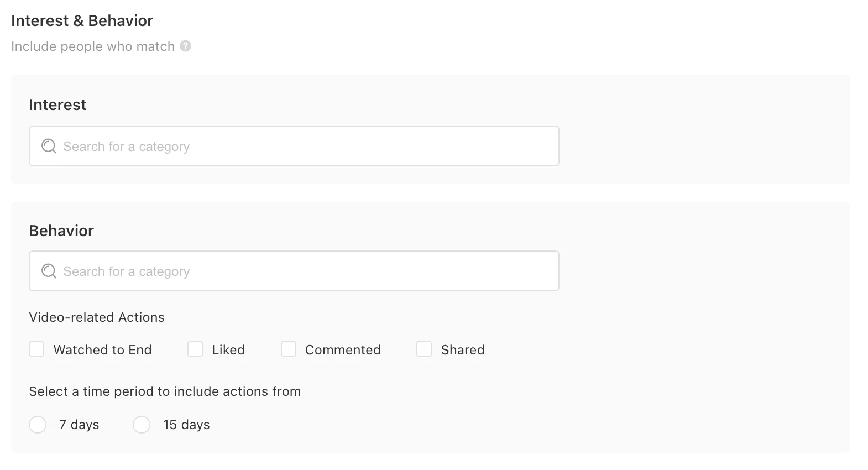This screenshot has width=868, height=470.
Task: Click the "Commented" label text
Action: [x=343, y=350]
